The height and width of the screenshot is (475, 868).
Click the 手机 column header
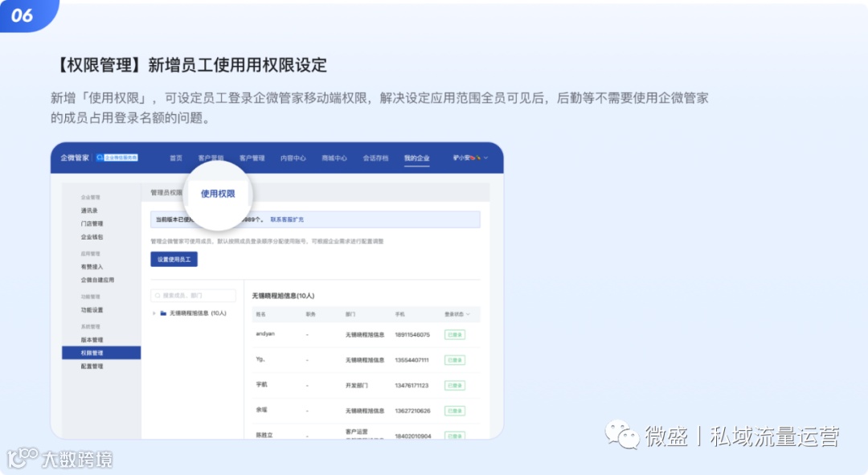399,314
